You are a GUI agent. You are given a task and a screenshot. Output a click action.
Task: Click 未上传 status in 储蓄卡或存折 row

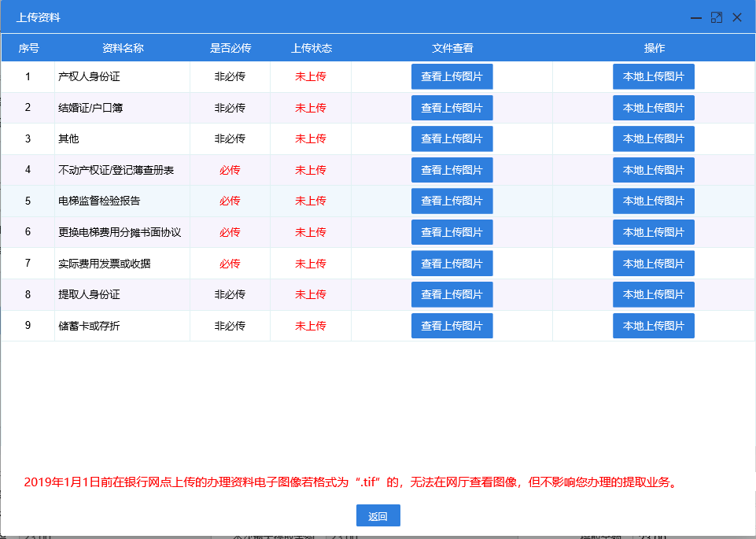coord(311,326)
